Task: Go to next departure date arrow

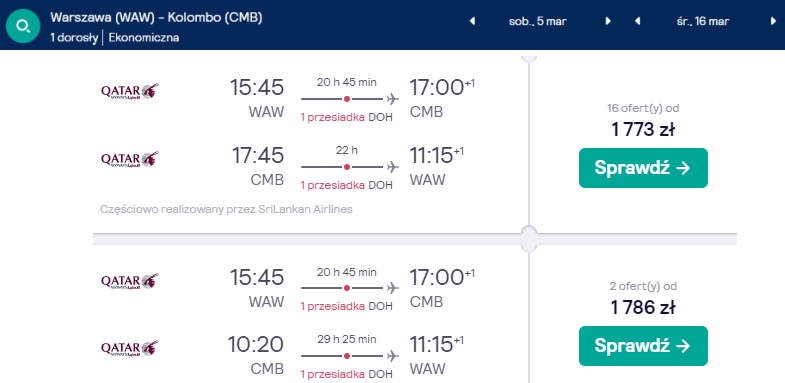Action: [x=608, y=21]
